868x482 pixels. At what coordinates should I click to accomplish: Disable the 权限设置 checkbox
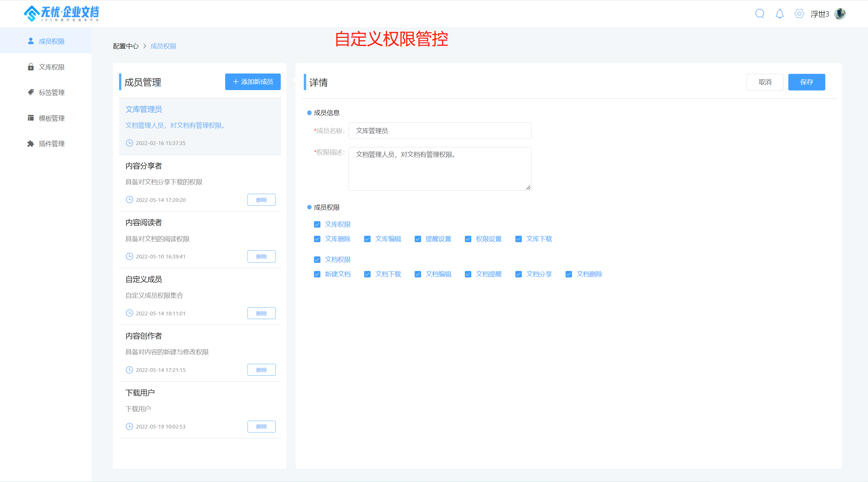point(468,239)
